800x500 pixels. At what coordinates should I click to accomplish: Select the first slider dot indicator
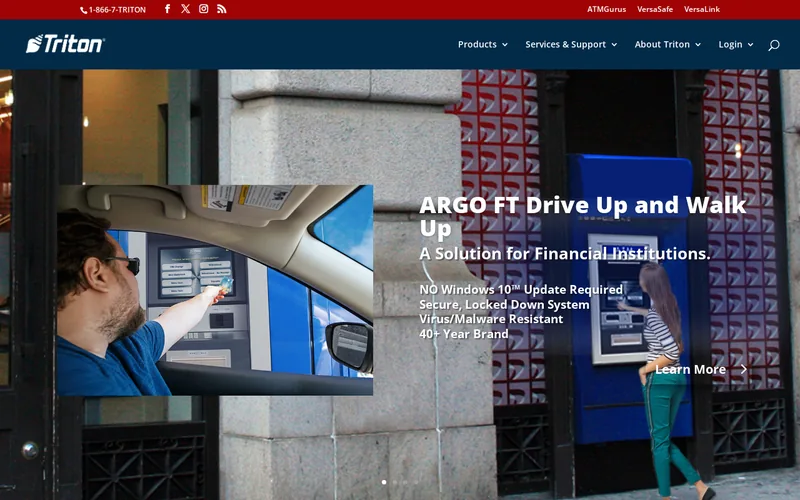coord(384,482)
